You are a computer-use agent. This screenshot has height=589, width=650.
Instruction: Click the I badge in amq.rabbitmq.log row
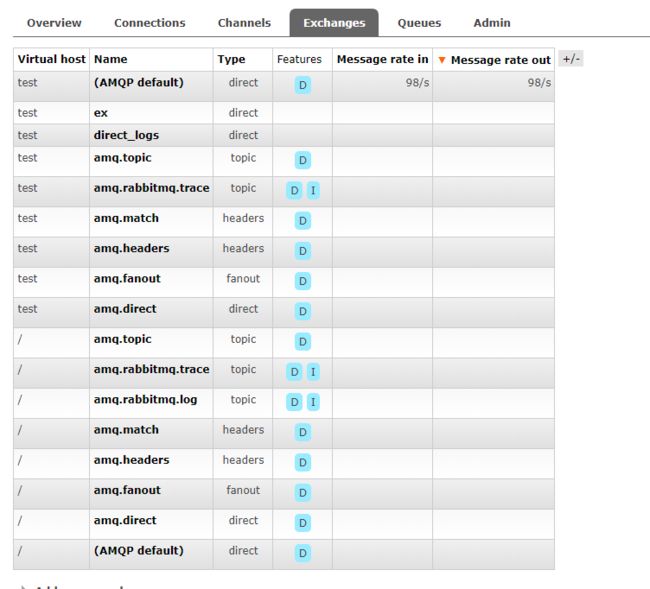tap(313, 402)
